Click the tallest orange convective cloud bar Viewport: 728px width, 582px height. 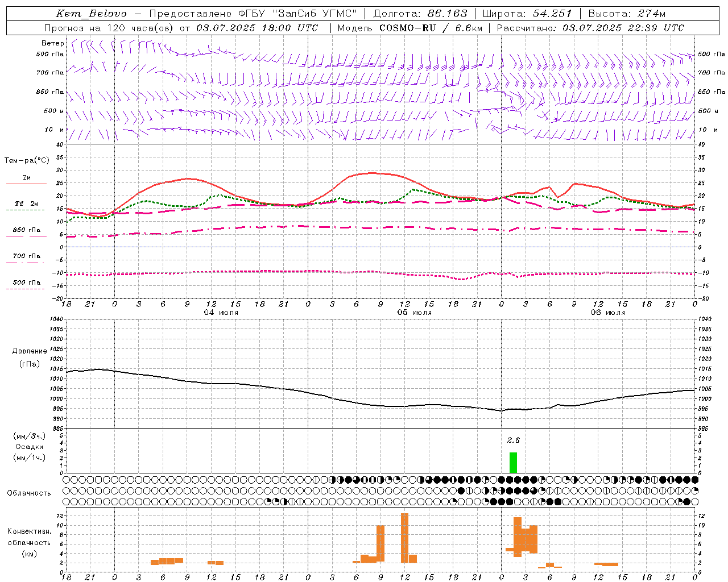tap(404, 538)
